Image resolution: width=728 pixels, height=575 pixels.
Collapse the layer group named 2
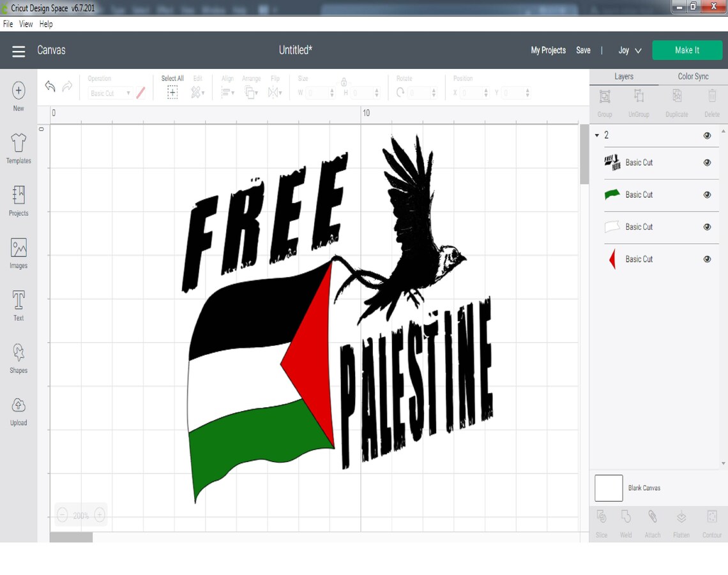click(x=598, y=135)
